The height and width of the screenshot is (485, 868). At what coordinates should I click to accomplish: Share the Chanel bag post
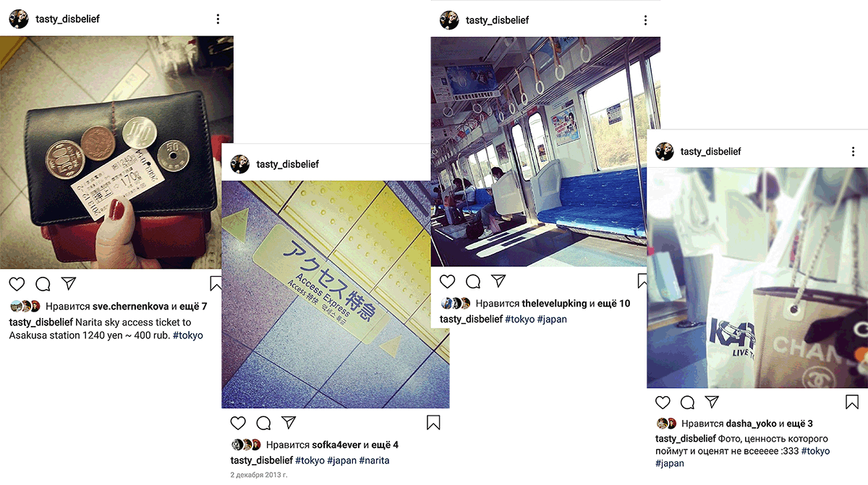click(712, 402)
